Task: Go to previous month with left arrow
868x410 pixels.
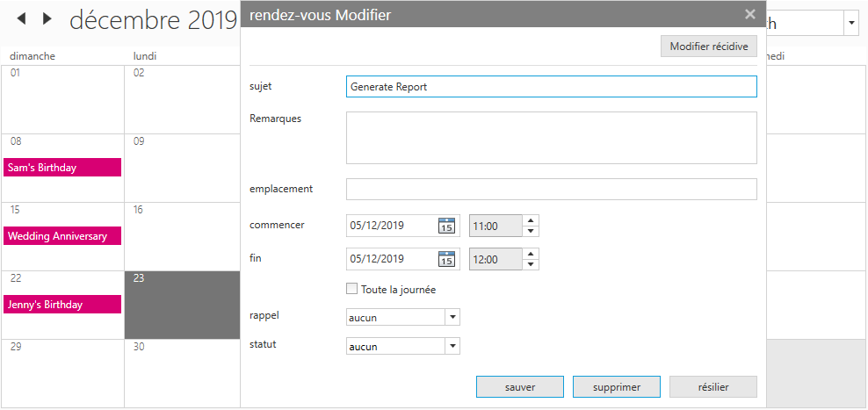Action: pos(22,18)
